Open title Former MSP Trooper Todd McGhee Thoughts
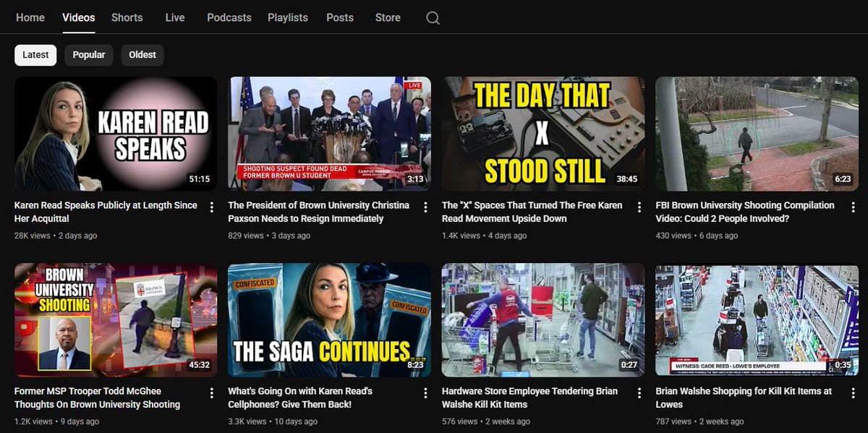868x433 pixels. 98,398
